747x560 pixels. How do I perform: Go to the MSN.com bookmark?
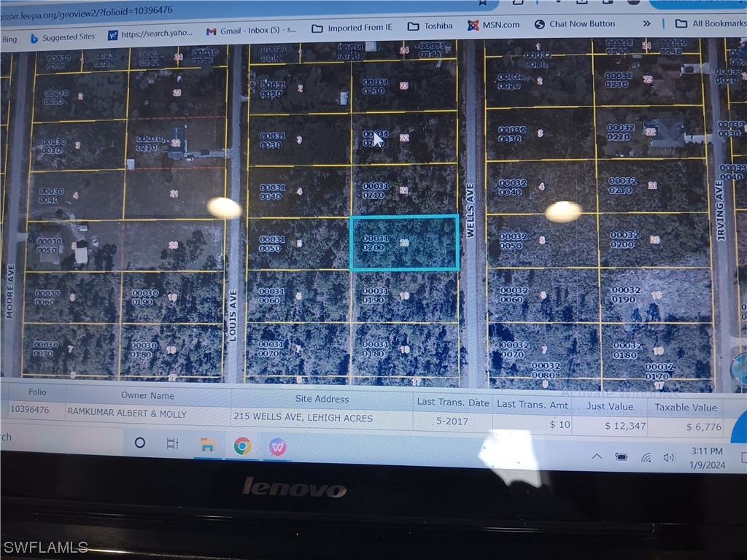pyautogui.click(x=494, y=25)
